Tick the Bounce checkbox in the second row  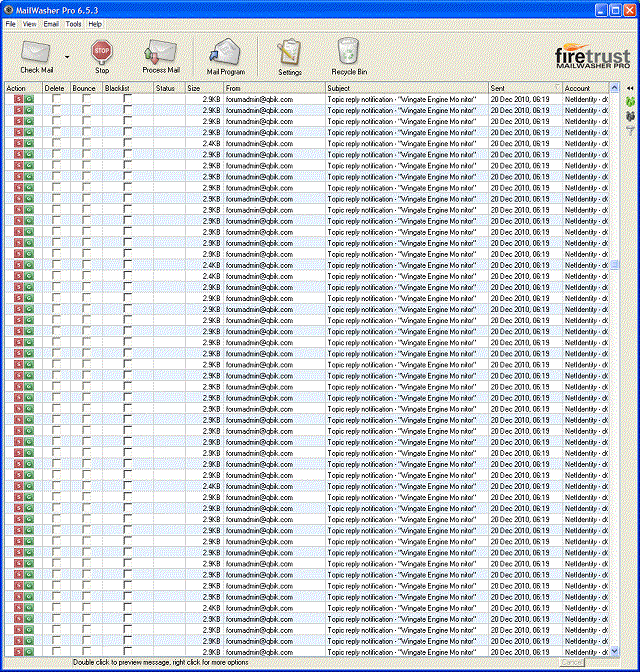[x=87, y=110]
